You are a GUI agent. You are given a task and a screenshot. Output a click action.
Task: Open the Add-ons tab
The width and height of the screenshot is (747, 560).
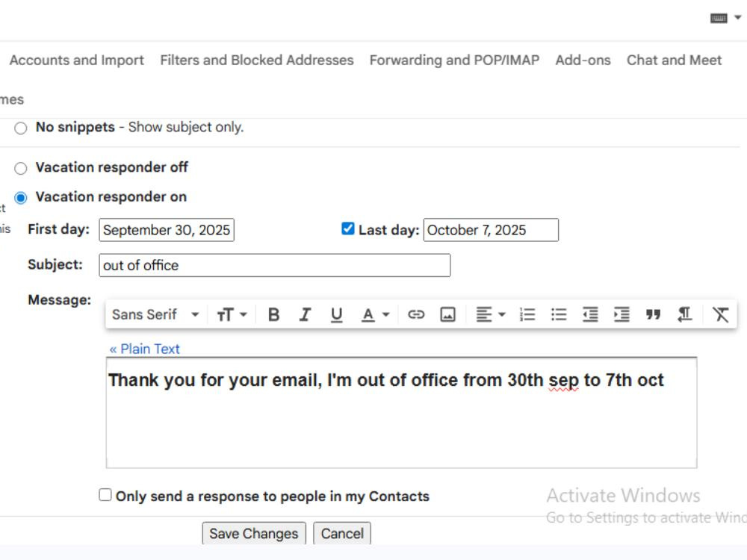point(583,60)
